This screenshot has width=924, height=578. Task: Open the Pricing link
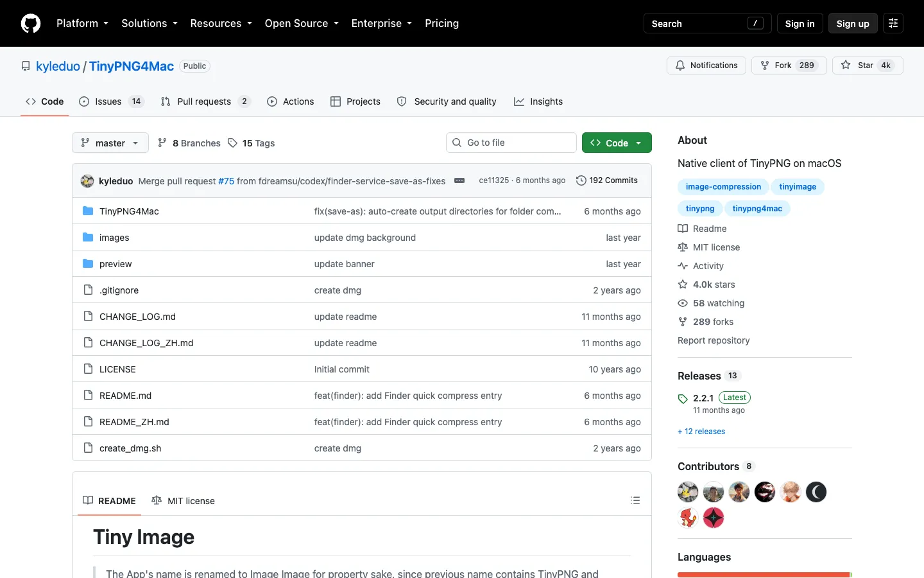(x=441, y=23)
